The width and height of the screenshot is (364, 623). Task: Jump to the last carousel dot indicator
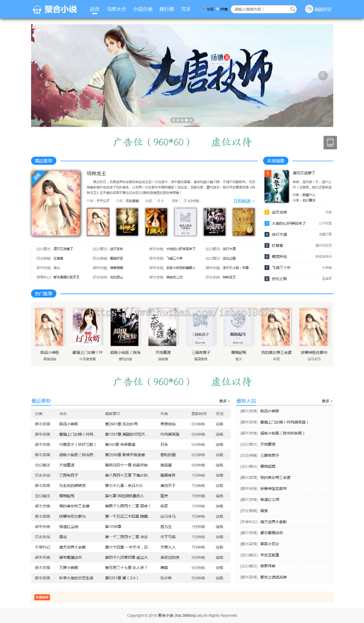[191, 120]
